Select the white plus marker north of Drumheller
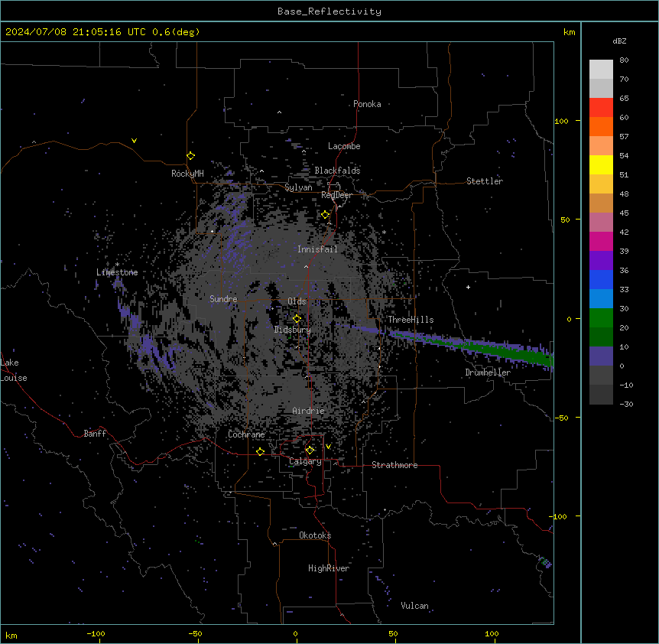This screenshot has width=659, height=644. (x=468, y=287)
